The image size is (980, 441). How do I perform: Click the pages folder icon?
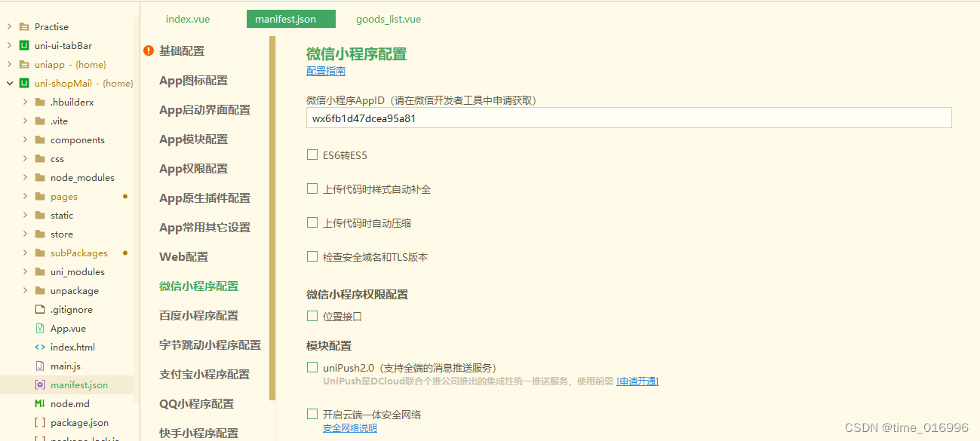[x=40, y=196]
